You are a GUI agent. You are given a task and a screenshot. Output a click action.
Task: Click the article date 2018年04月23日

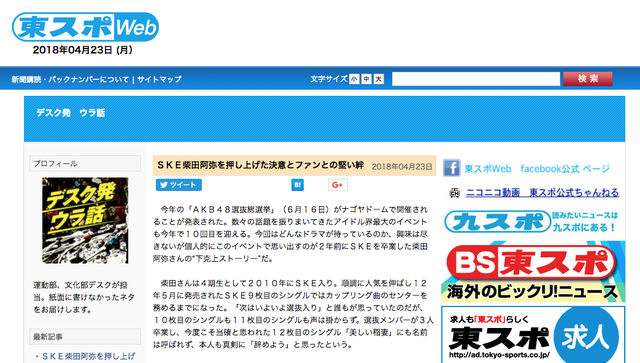(402, 167)
